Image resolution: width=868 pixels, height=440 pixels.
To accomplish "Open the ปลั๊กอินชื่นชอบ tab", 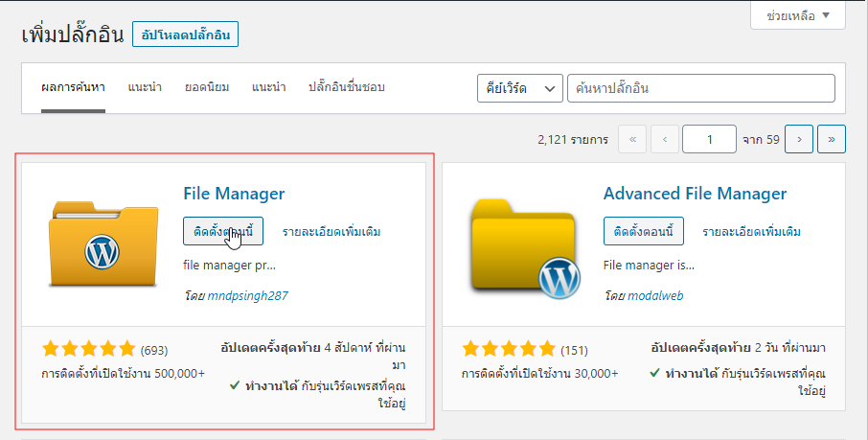I will point(347,87).
